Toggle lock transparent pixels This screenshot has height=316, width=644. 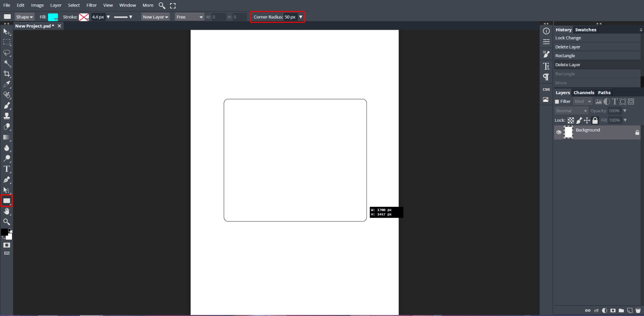point(571,120)
